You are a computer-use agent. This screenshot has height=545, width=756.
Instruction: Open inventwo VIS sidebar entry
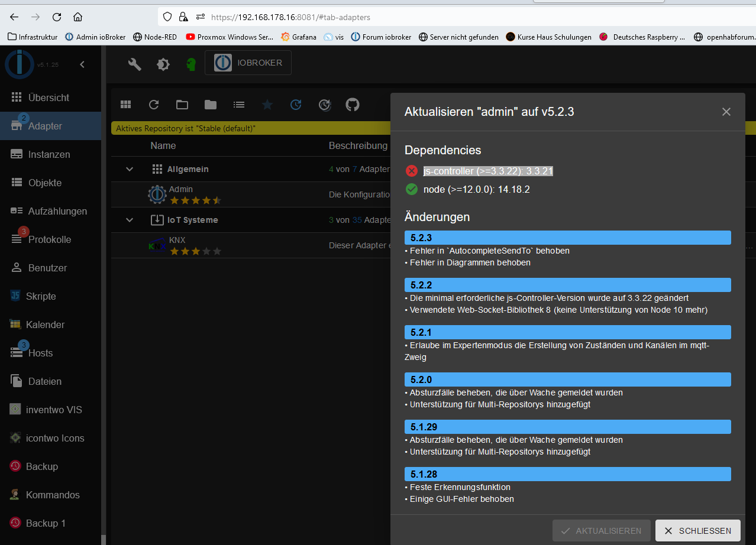pyautogui.click(x=51, y=410)
